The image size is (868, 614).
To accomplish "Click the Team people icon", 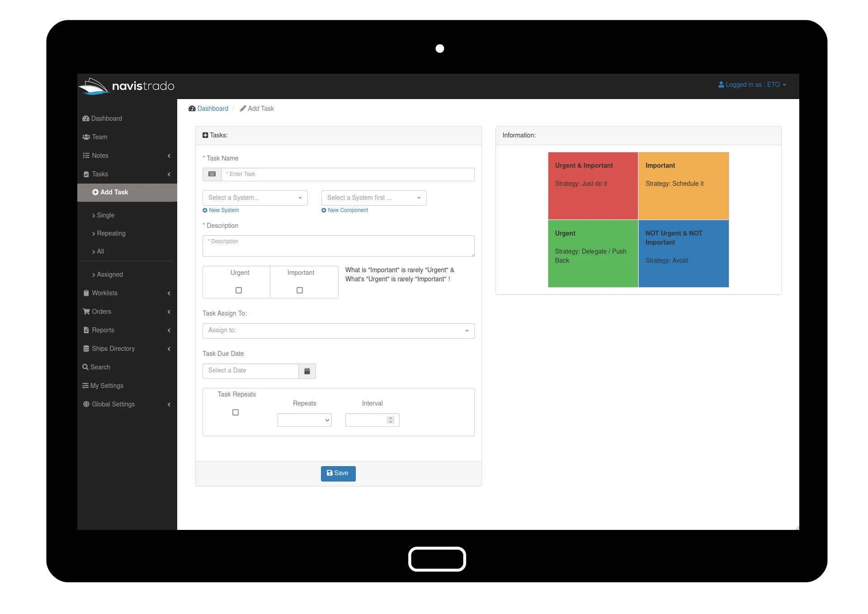I will click(86, 137).
